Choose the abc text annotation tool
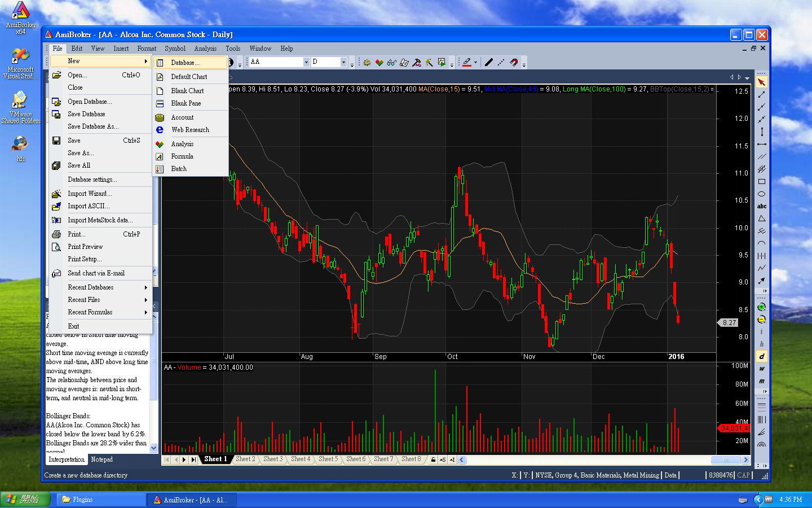Screen dimensions: 812x508 762,207
